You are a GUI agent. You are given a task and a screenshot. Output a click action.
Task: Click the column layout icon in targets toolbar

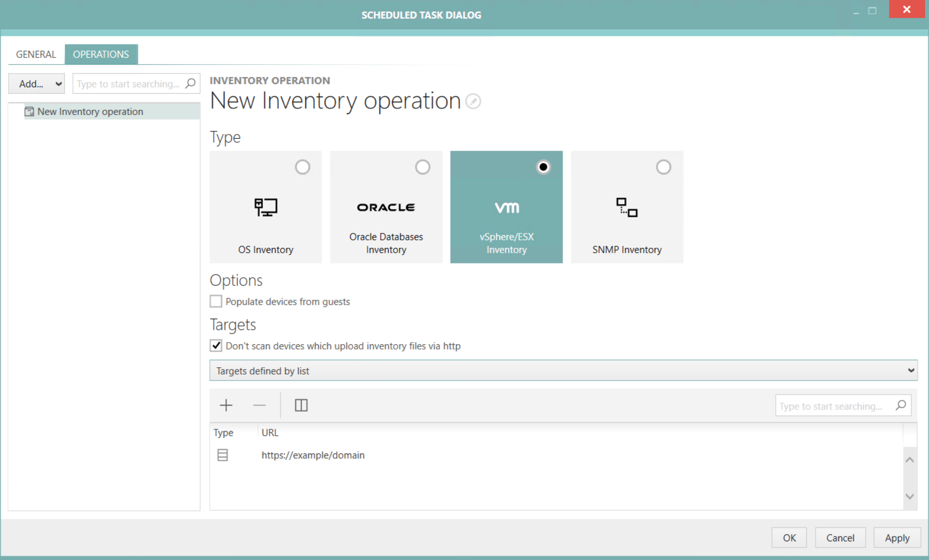pyautogui.click(x=300, y=405)
